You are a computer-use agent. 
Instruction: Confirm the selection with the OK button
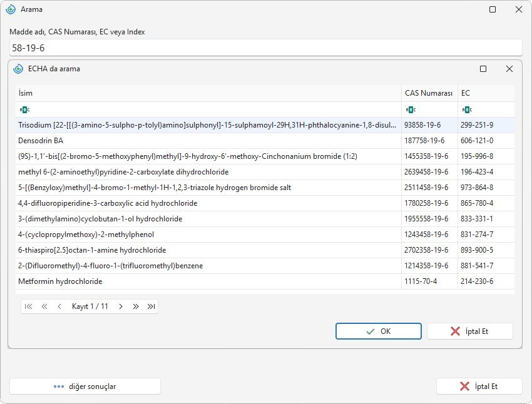coord(379,331)
